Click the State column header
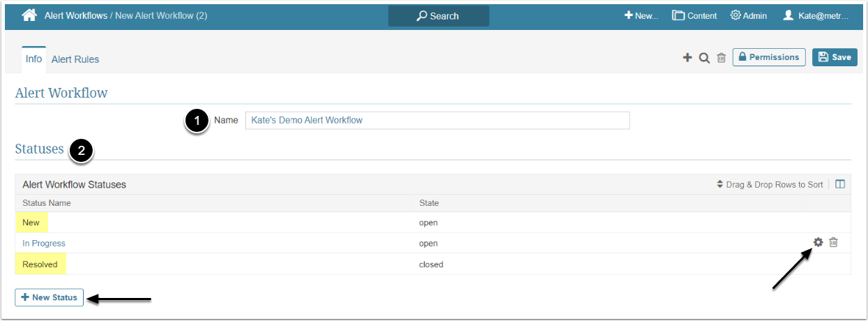868x321 pixels. (429, 203)
